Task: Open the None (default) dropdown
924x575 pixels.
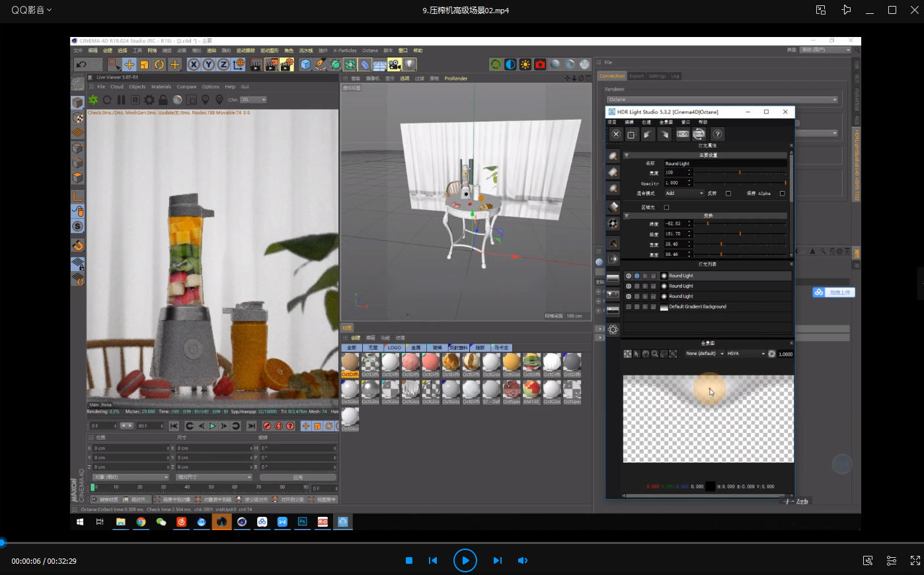Action: (704, 354)
